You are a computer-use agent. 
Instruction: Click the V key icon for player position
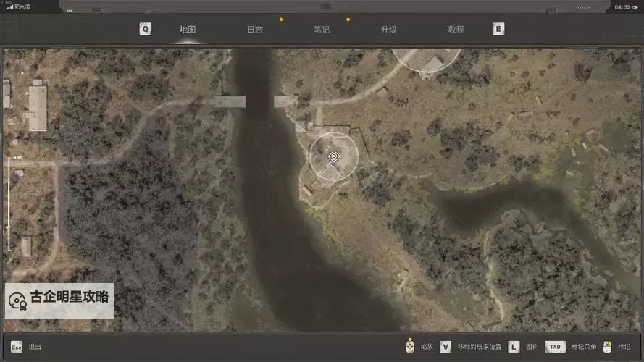pos(446,347)
